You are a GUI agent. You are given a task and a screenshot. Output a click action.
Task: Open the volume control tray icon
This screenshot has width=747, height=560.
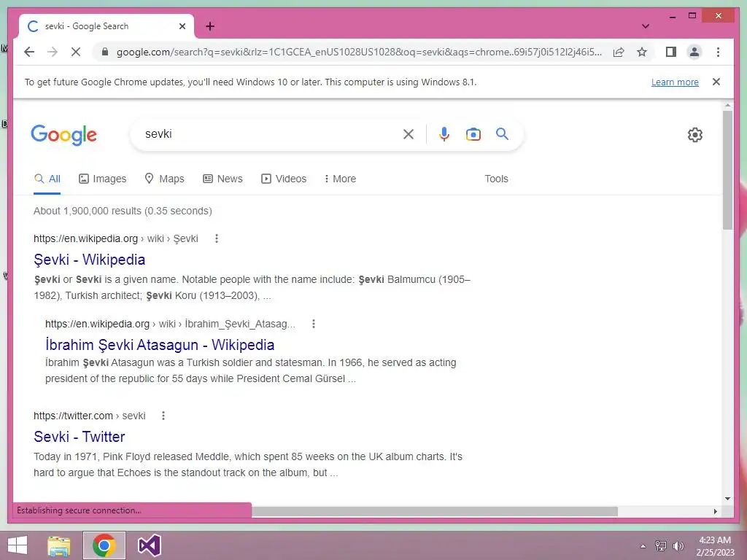pos(678,546)
